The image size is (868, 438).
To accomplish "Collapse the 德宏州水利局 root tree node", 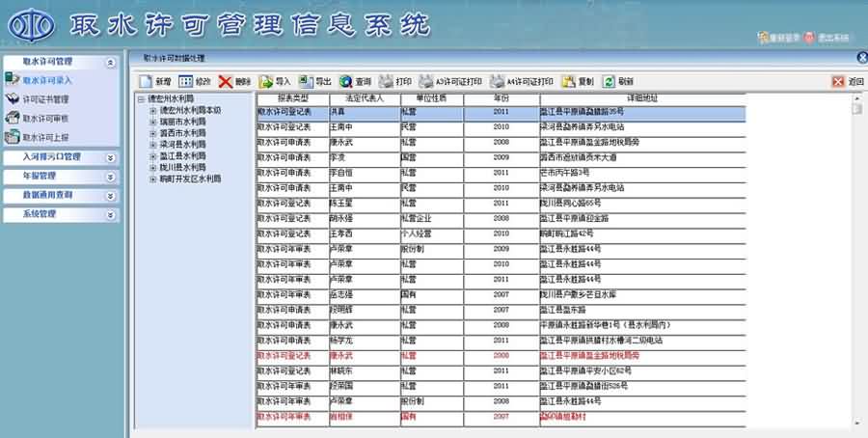I will 141,98.
